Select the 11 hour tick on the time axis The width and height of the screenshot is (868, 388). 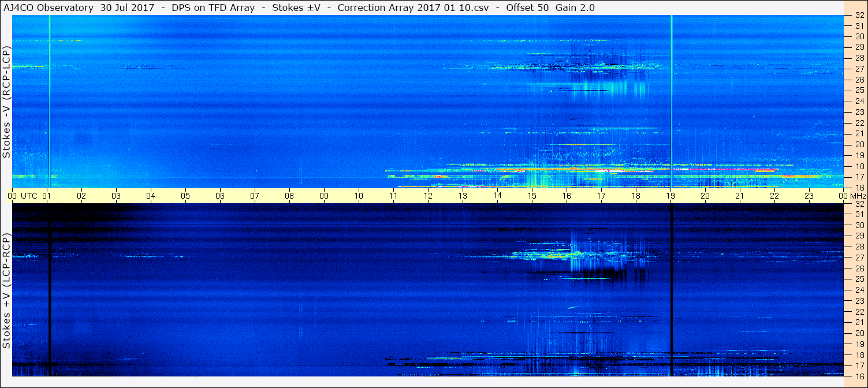(393, 196)
